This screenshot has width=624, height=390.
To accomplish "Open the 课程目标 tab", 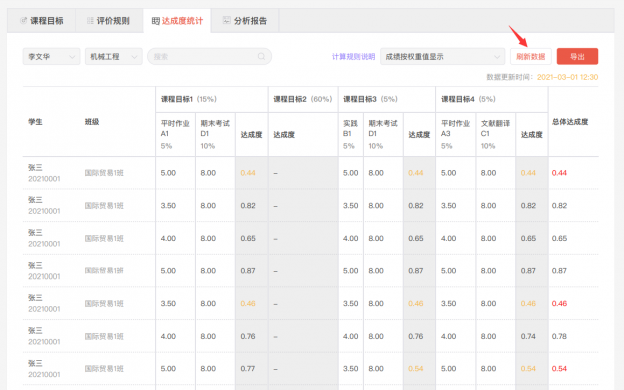I will [41, 21].
